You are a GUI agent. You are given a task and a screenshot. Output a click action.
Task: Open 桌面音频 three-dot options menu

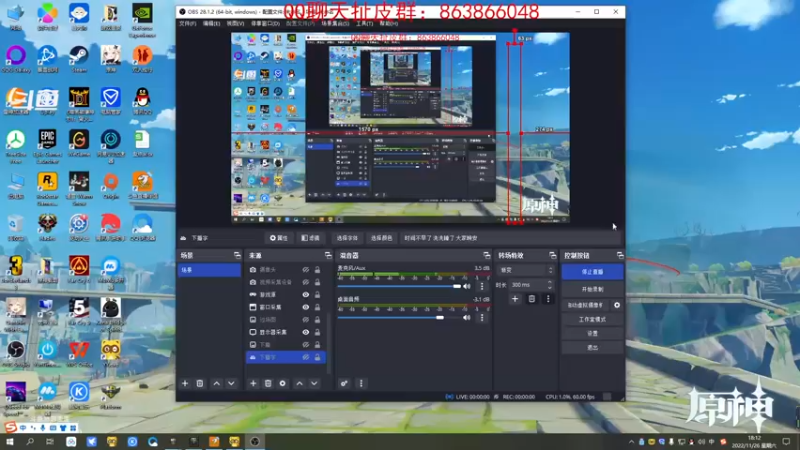click(x=482, y=317)
